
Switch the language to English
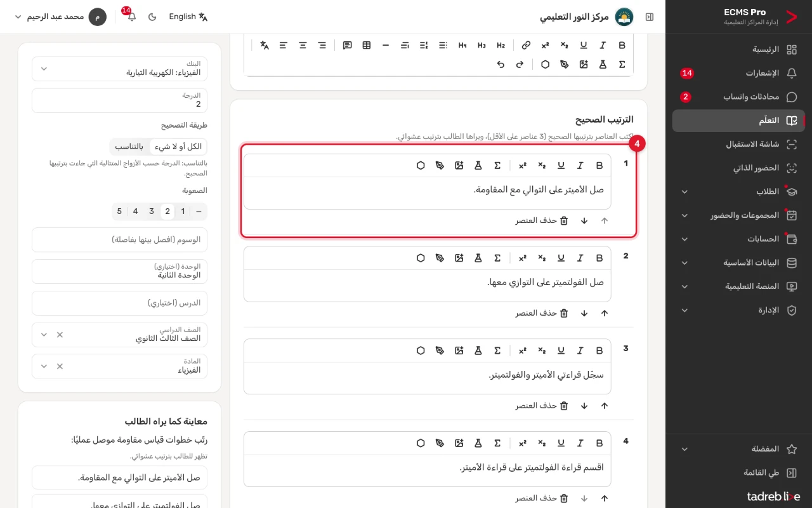pos(188,17)
